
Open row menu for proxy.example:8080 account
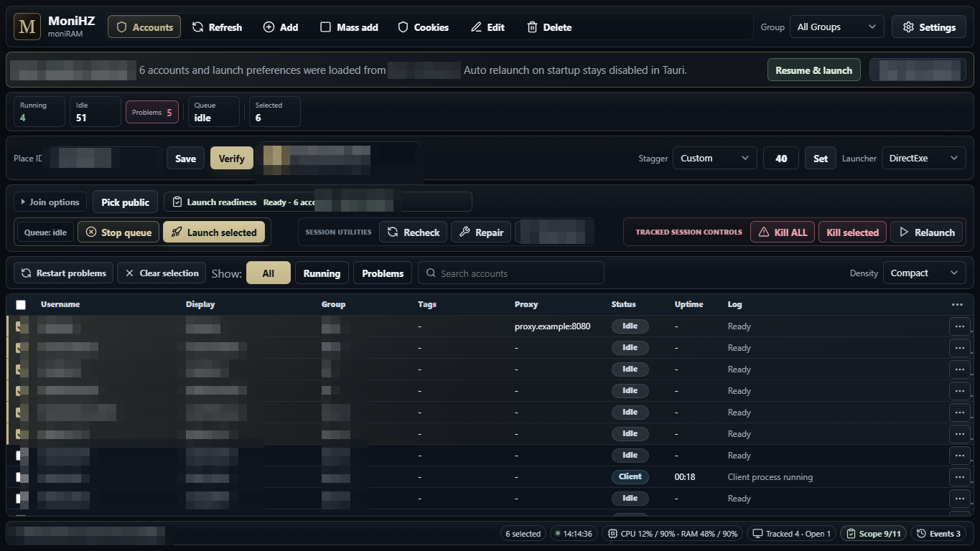coord(959,326)
